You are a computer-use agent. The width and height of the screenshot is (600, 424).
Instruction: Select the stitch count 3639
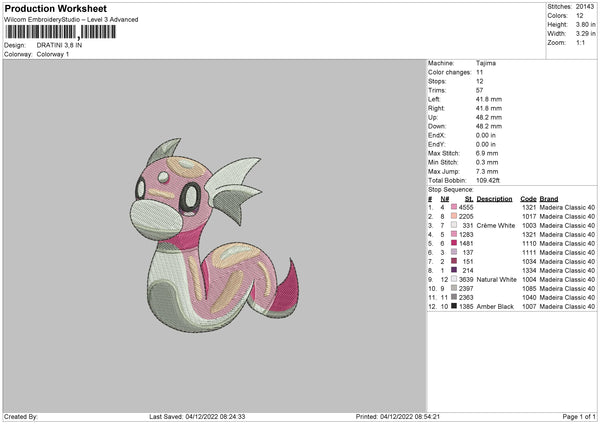pyautogui.click(x=466, y=279)
